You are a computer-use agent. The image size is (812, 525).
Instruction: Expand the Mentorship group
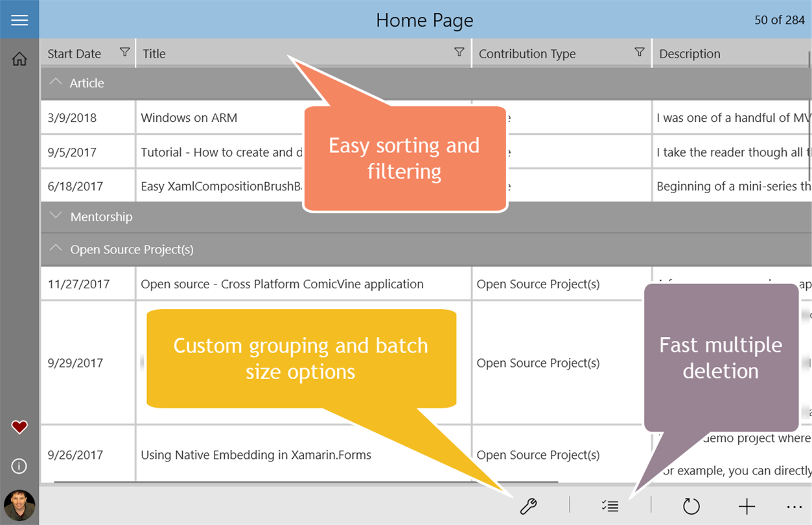(x=56, y=216)
